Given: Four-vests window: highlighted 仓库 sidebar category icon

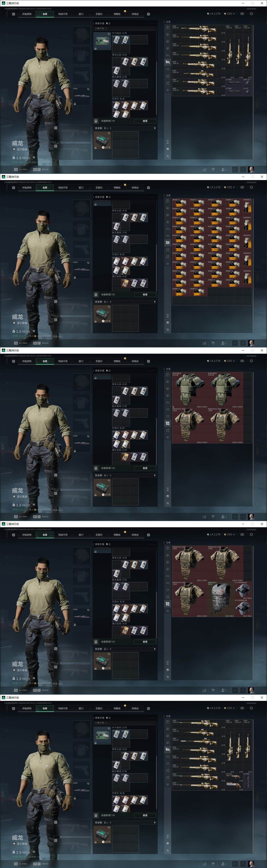Looking at the screenshot, I should coord(168,423).
